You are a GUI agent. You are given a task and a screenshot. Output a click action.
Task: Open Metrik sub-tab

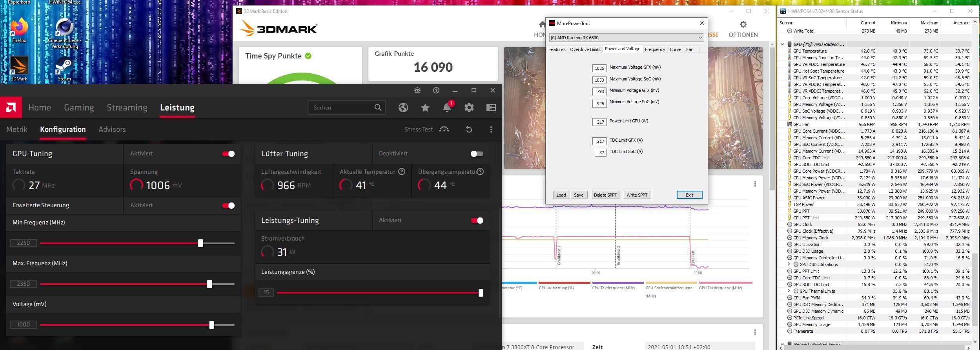17,129
